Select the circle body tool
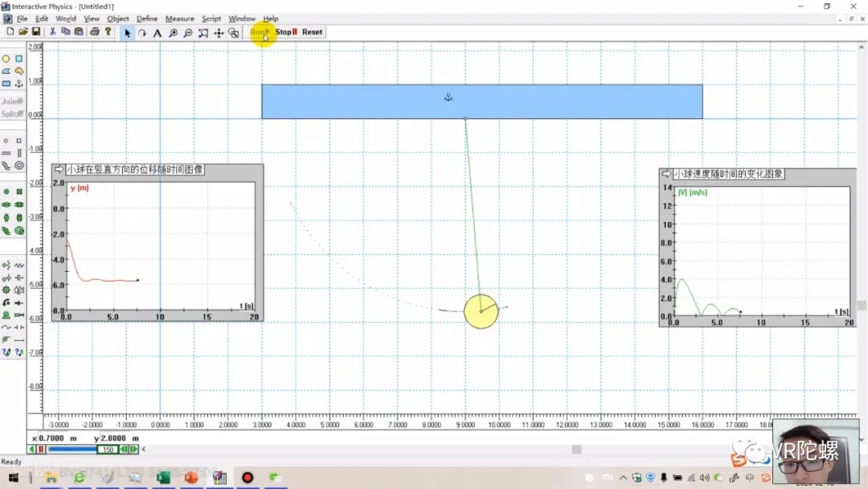The image size is (868, 489). tap(6, 59)
